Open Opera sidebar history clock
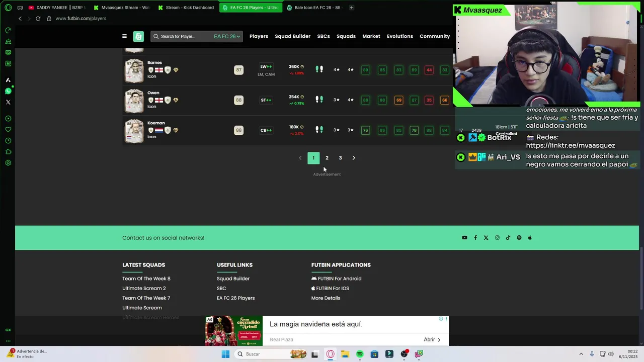Image resolution: width=644 pixels, height=362 pixels. [8, 141]
